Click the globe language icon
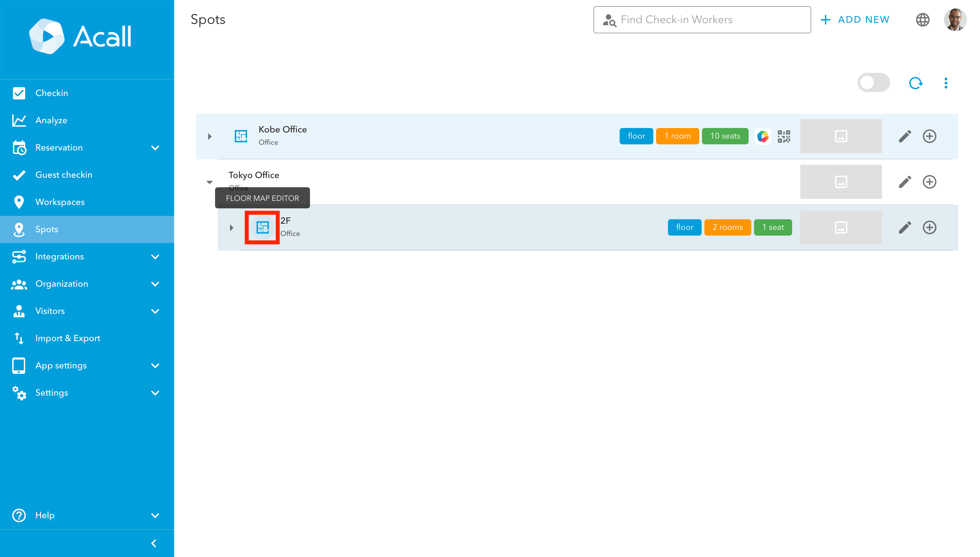 [x=922, y=19]
